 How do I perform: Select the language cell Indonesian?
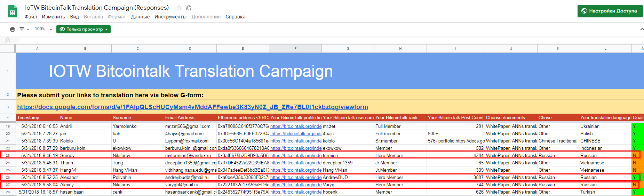(x=605, y=148)
